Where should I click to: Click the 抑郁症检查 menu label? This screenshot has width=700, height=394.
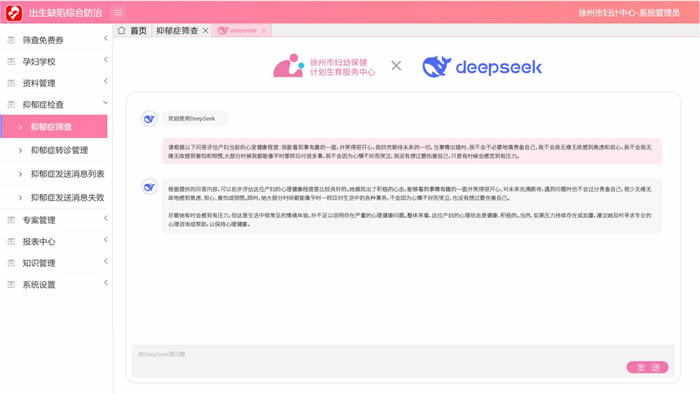43,104
